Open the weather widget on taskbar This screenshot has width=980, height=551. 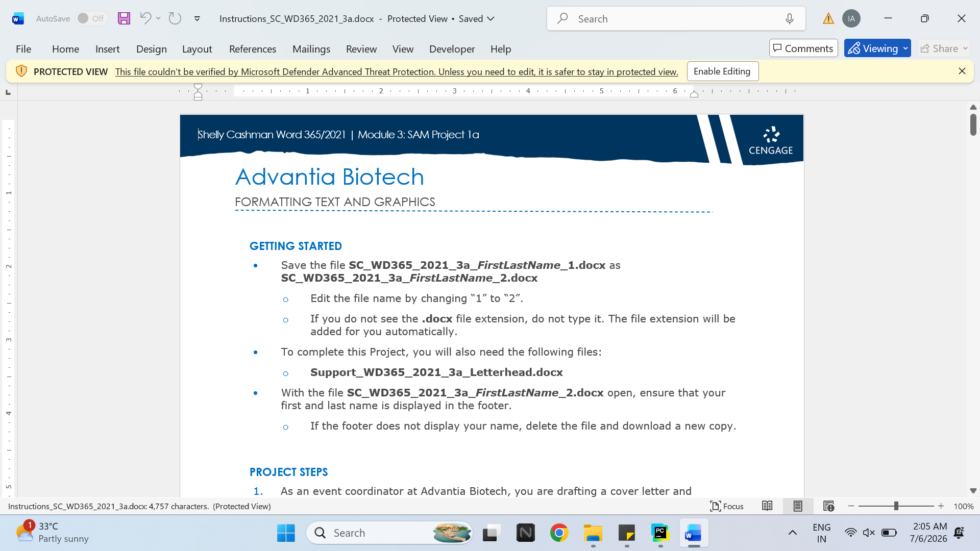(x=52, y=533)
